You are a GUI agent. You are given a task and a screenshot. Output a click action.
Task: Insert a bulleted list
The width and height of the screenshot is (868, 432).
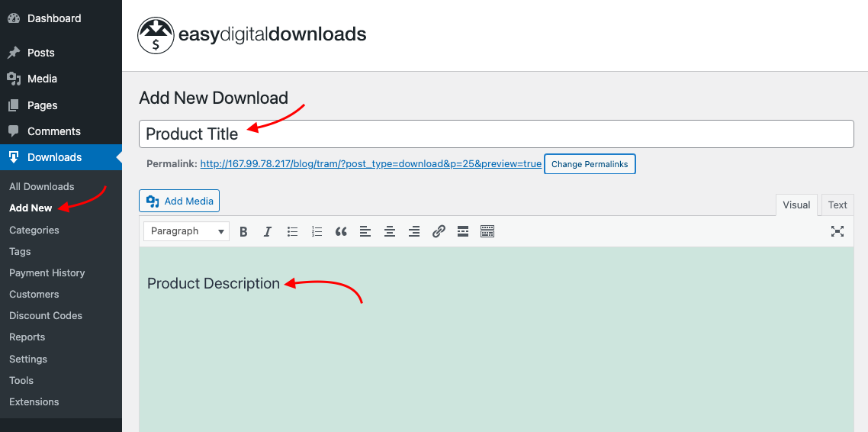click(x=293, y=231)
